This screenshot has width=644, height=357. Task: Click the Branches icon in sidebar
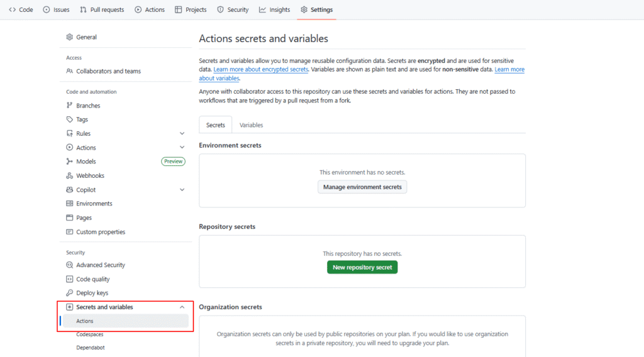click(x=70, y=106)
